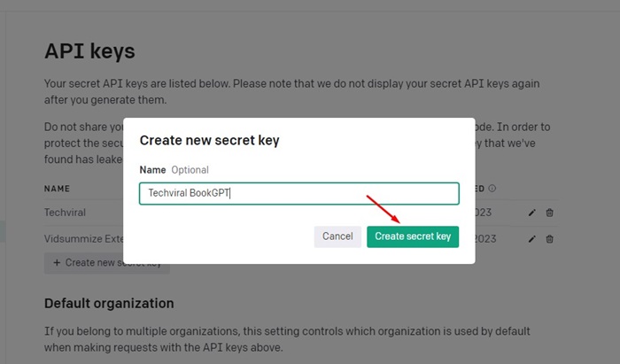Select the Vidsummize key row name

(x=84, y=239)
